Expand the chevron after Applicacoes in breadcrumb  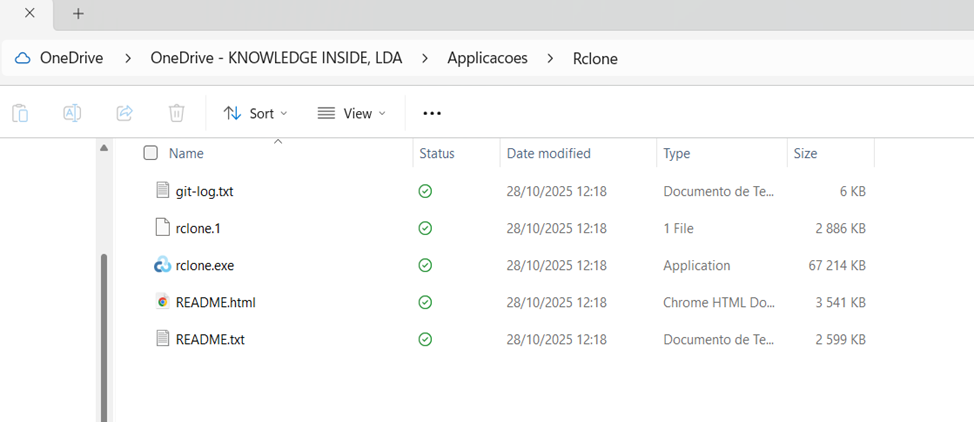click(x=550, y=58)
